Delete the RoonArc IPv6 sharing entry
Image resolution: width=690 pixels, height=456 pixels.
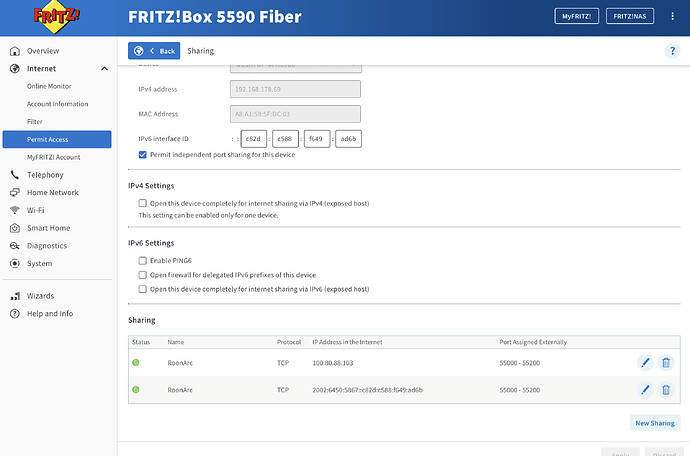coord(666,390)
